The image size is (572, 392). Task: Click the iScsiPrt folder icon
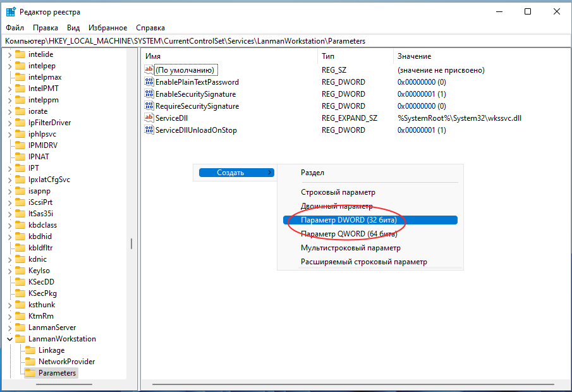coord(20,202)
